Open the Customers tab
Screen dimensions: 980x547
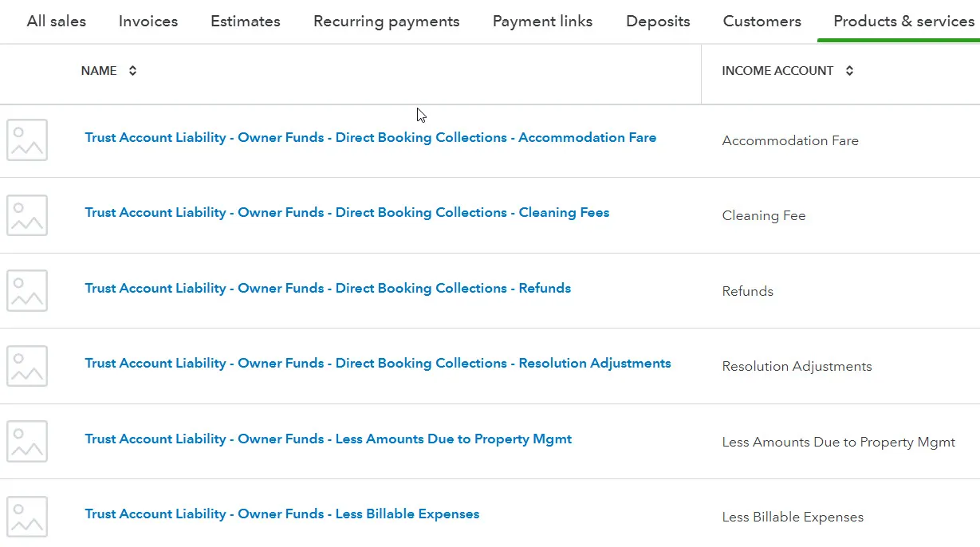[762, 22]
